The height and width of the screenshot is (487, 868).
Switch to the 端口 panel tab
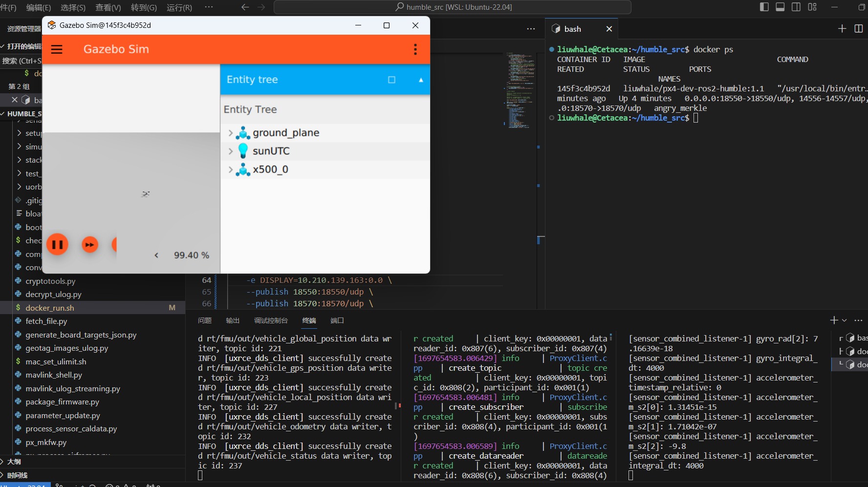[x=337, y=320]
